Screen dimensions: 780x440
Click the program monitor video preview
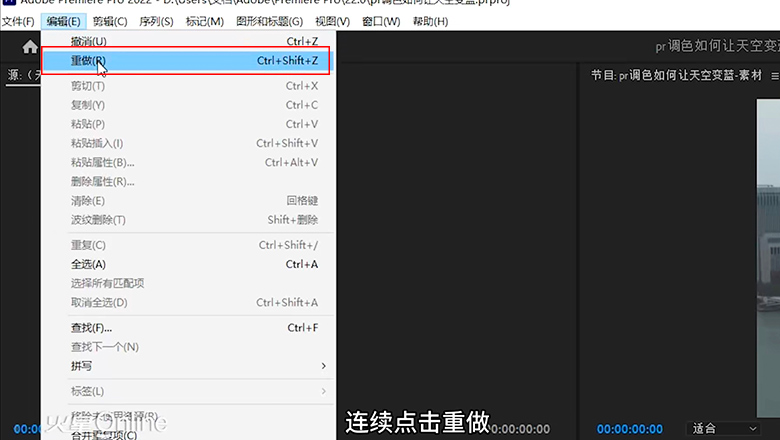(x=768, y=258)
